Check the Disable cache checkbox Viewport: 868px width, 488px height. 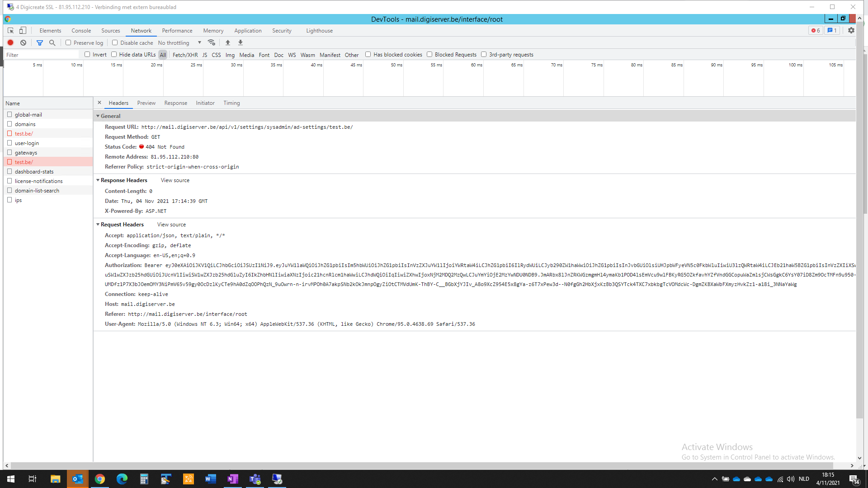[115, 42]
